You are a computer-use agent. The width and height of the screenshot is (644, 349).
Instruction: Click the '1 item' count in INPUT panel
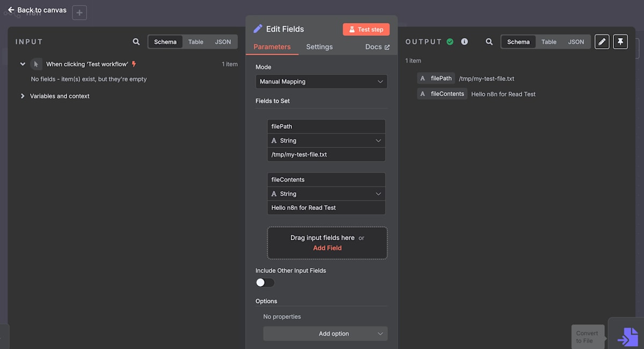(x=230, y=64)
